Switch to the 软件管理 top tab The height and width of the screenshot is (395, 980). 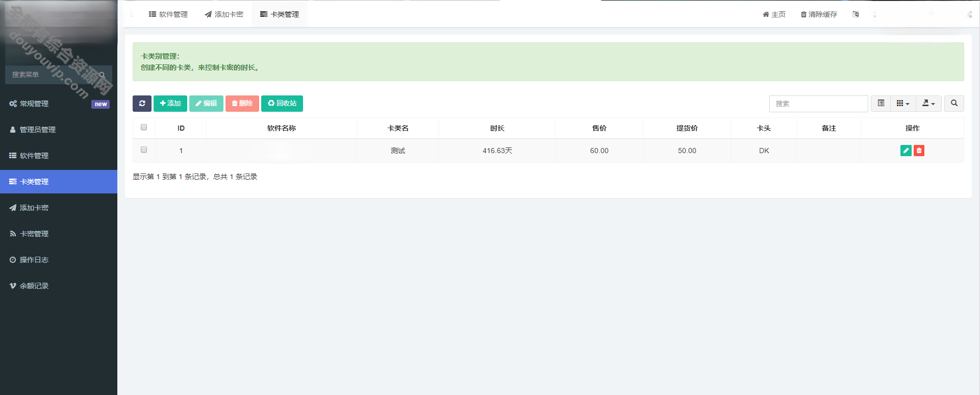(x=168, y=14)
